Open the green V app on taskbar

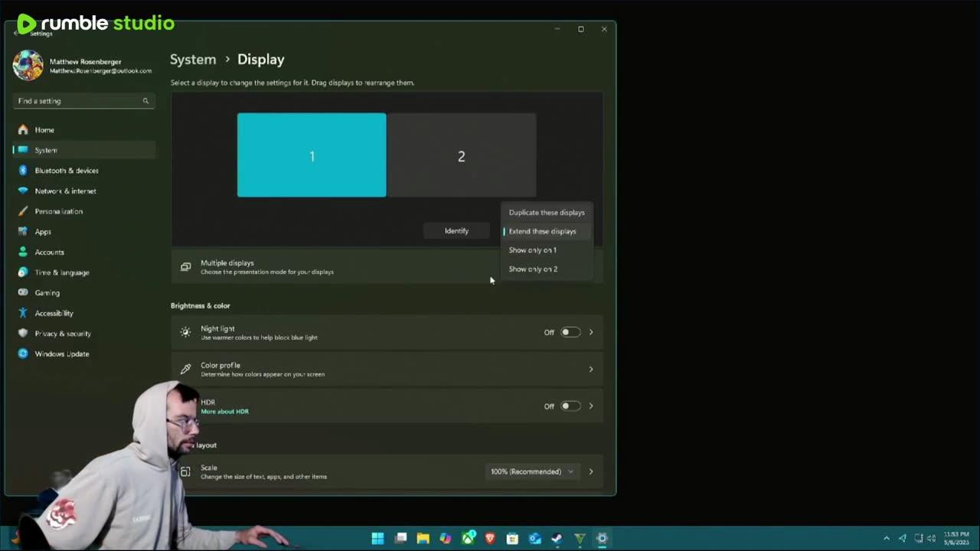tap(580, 539)
